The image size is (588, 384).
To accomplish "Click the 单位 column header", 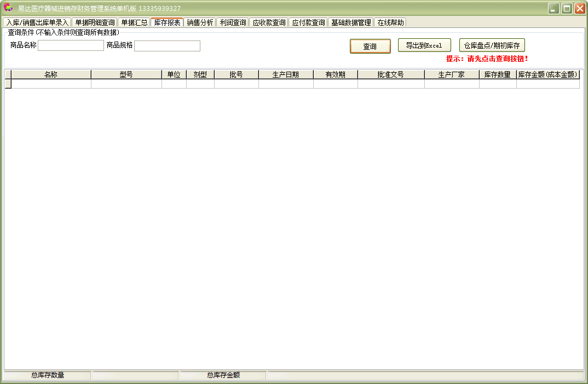I will [x=174, y=74].
